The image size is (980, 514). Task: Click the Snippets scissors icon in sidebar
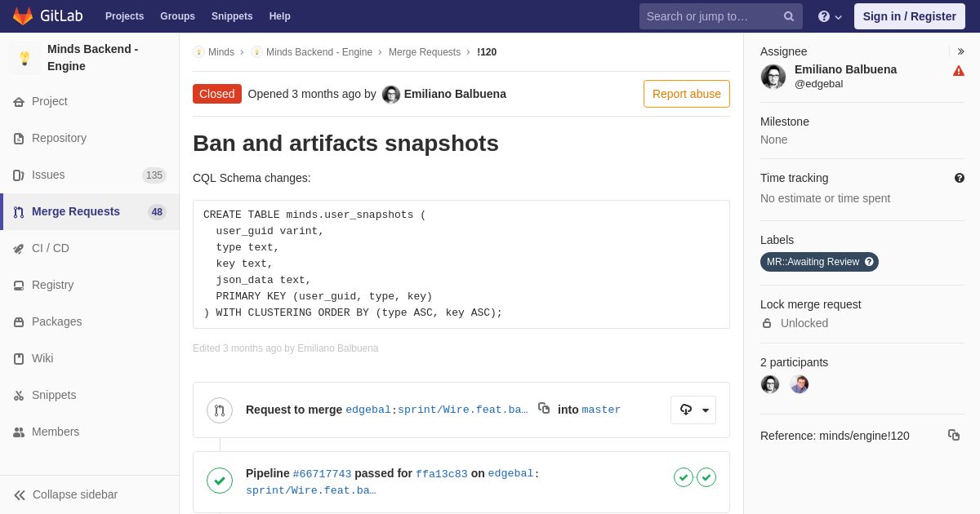click(19, 396)
